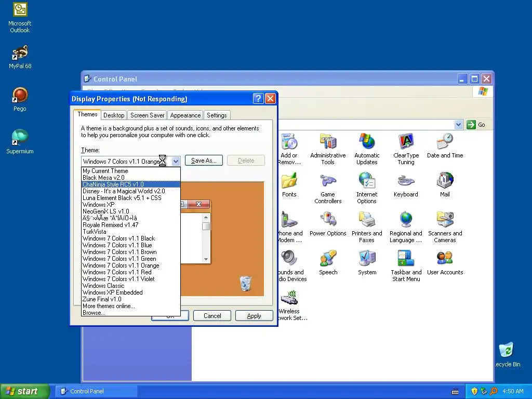Open Automatic Updates in Control Panel
The height and width of the screenshot is (399, 532).
367,149
